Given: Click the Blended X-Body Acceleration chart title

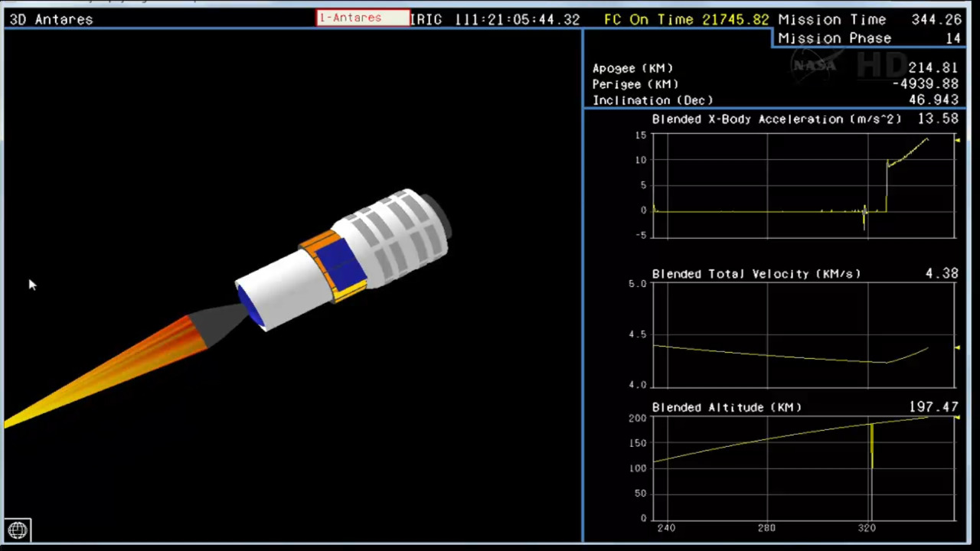Looking at the screenshot, I should click(776, 119).
